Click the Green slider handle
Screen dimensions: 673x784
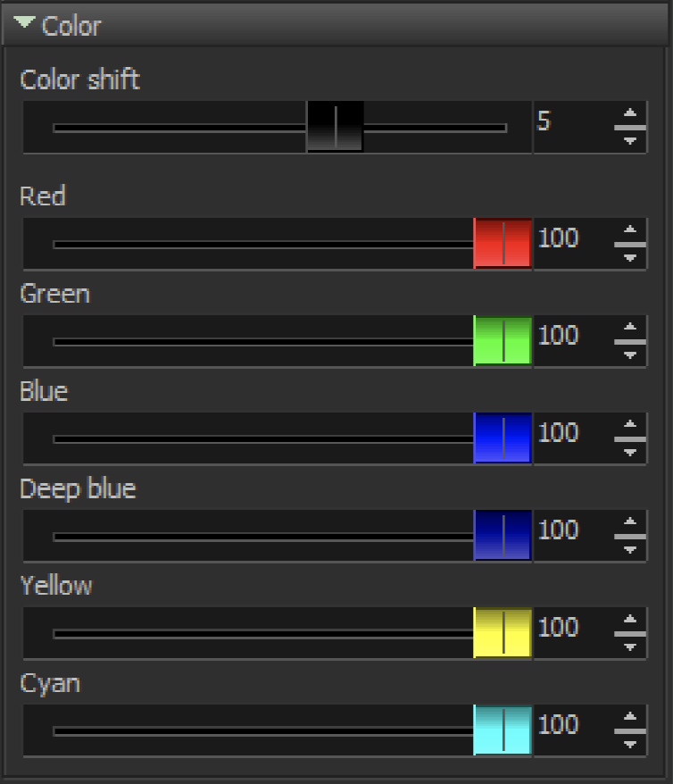(503, 341)
